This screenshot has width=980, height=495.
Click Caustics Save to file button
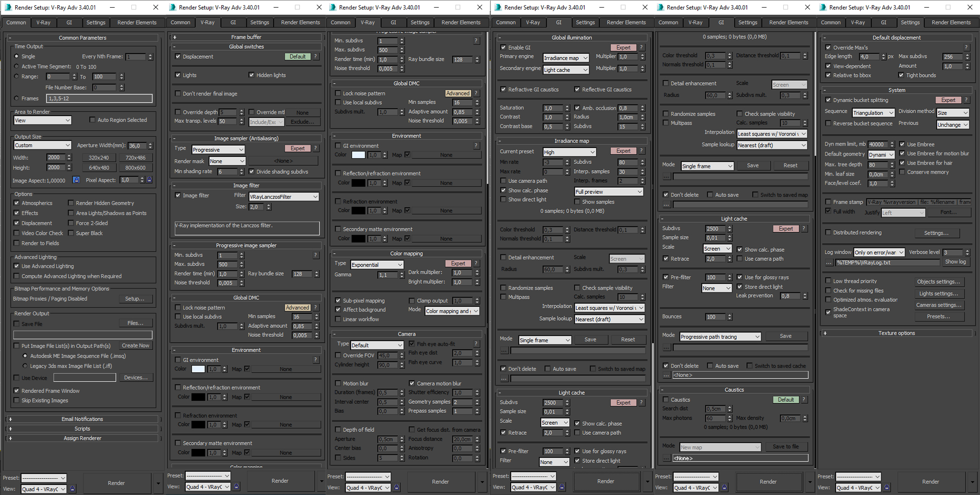786,446
